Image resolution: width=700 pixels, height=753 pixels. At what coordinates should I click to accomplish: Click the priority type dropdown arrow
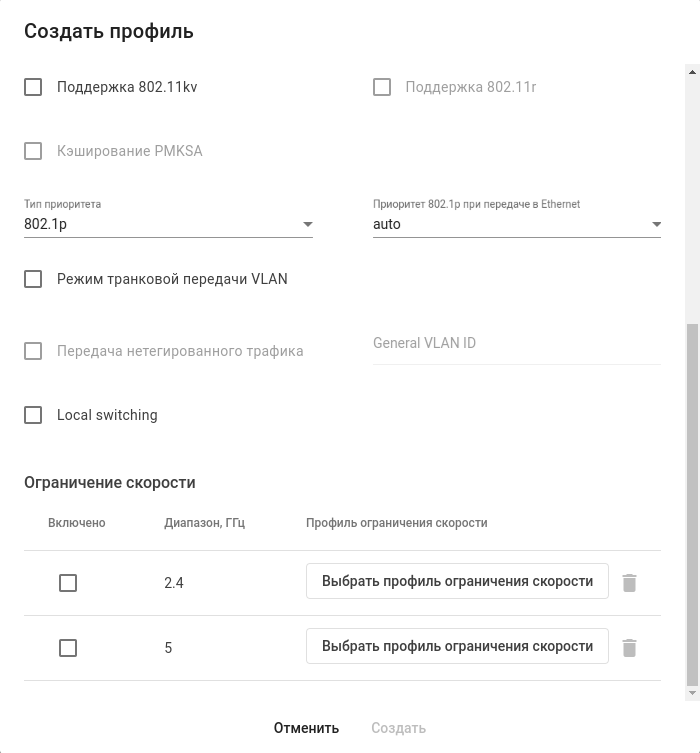tap(308, 225)
